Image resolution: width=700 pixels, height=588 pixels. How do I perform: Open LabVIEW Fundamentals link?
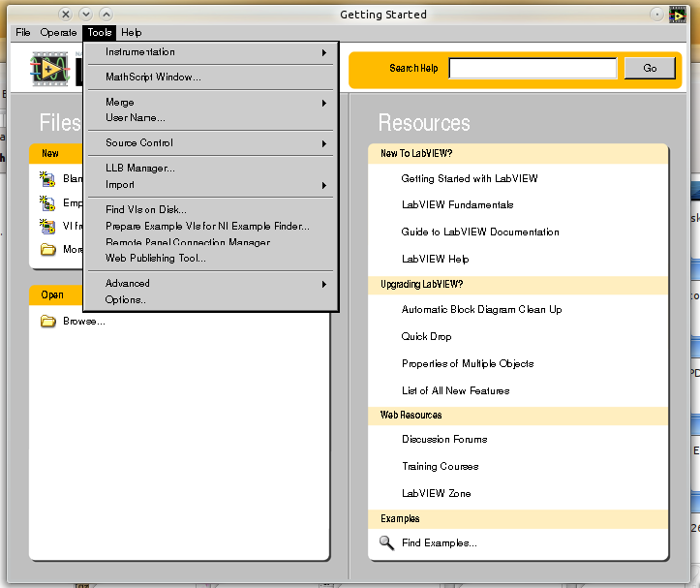coord(457,204)
